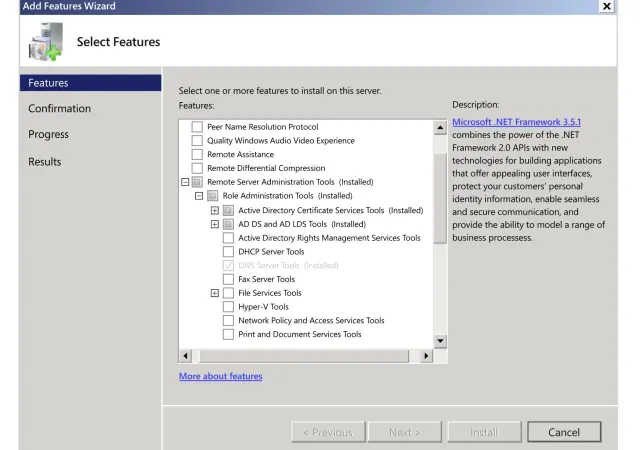This screenshot has width=640, height=450.
Task: Click the horizontal scroll left arrow
Action: (x=185, y=356)
